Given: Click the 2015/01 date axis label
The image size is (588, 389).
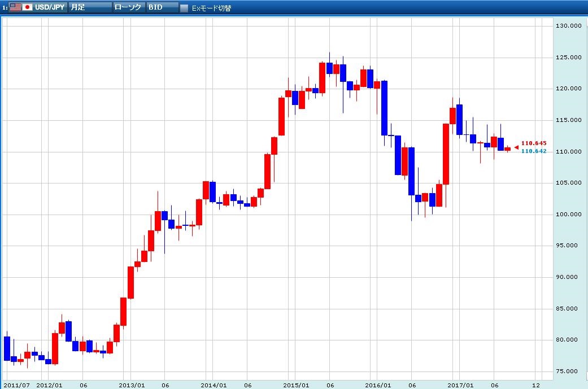Looking at the screenshot, I should 296,385.
